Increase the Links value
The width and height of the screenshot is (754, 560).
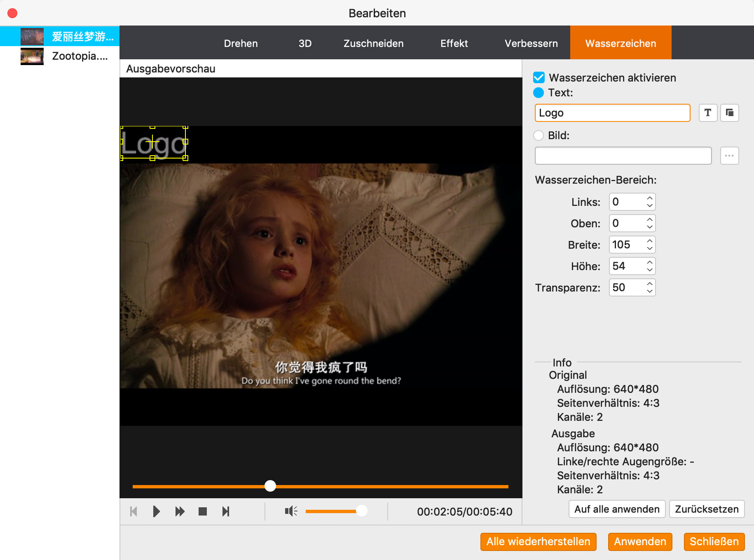pyautogui.click(x=650, y=198)
